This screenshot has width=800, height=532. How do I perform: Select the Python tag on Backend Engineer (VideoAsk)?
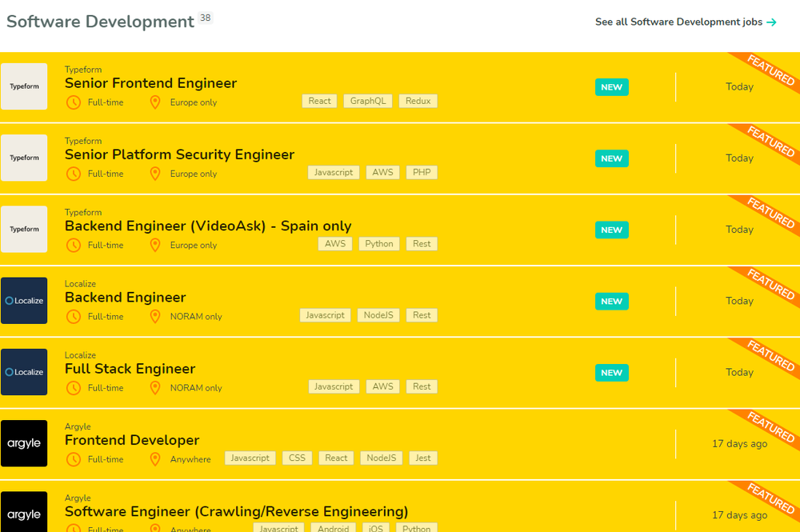[379, 244]
